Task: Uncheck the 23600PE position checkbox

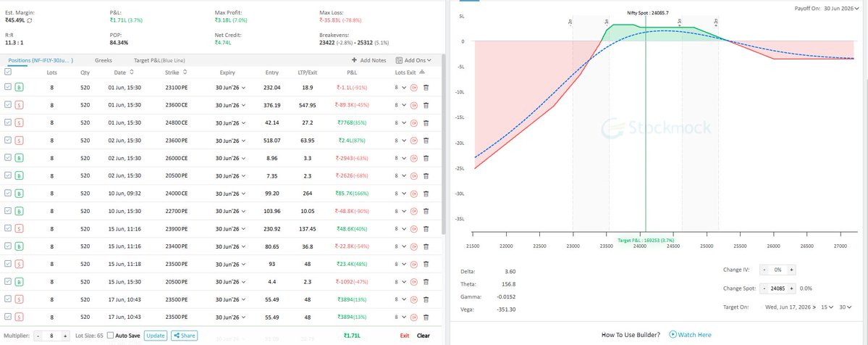Action: (7, 141)
